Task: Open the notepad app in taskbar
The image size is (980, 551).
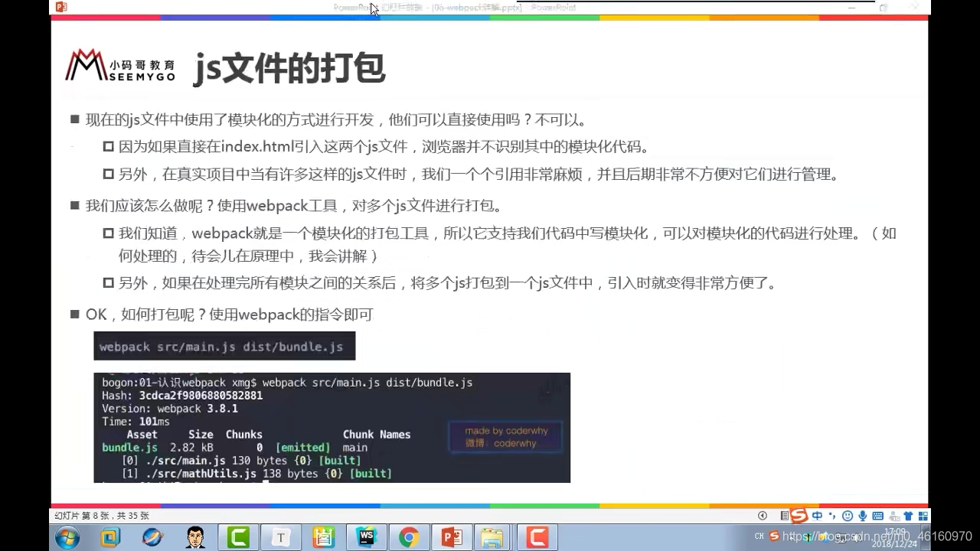Action: pos(323,538)
